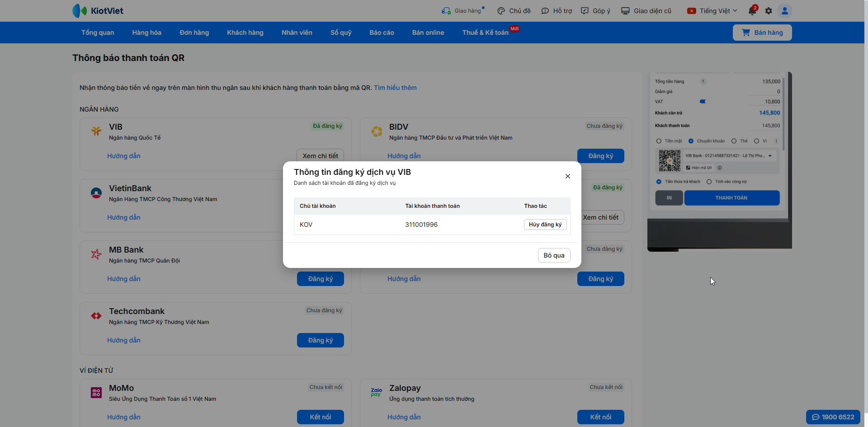Open Tiếng Việt language dropdown
This screenshot has height=427, width=868.
pyautogui.click(x=712, y=11)
